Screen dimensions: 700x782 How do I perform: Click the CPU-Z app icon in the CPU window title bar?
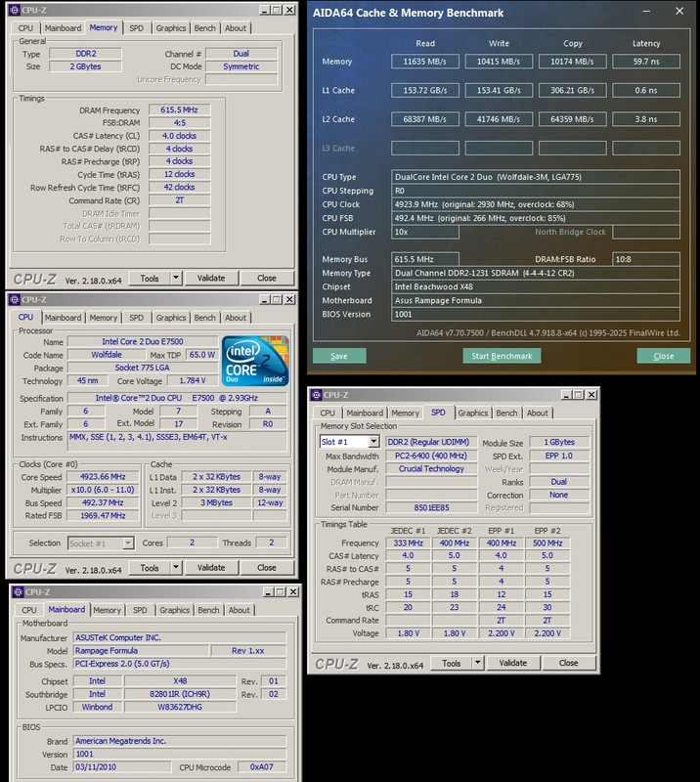(15, 299)
